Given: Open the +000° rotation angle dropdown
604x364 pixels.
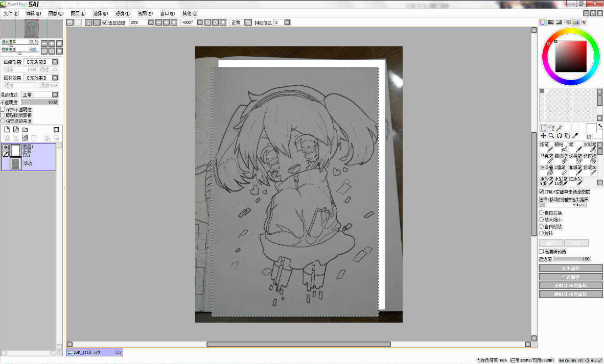Looking at the screenshot, I should 199,22.
